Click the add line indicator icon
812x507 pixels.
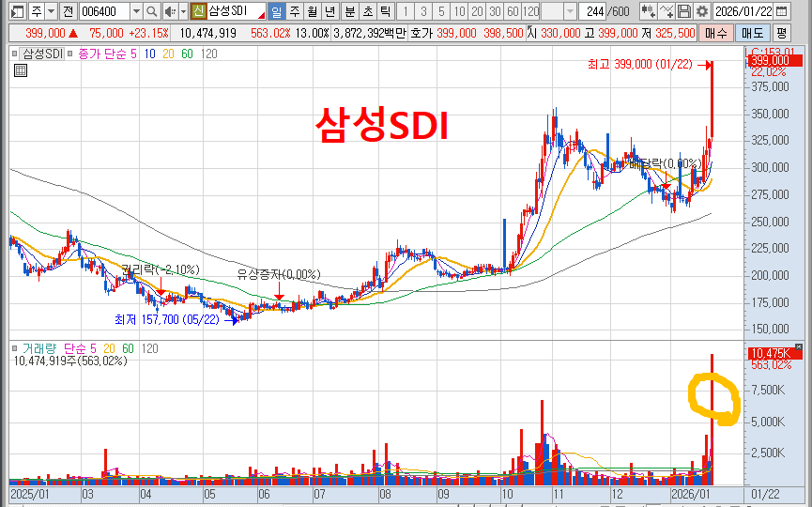coord(666,11)
